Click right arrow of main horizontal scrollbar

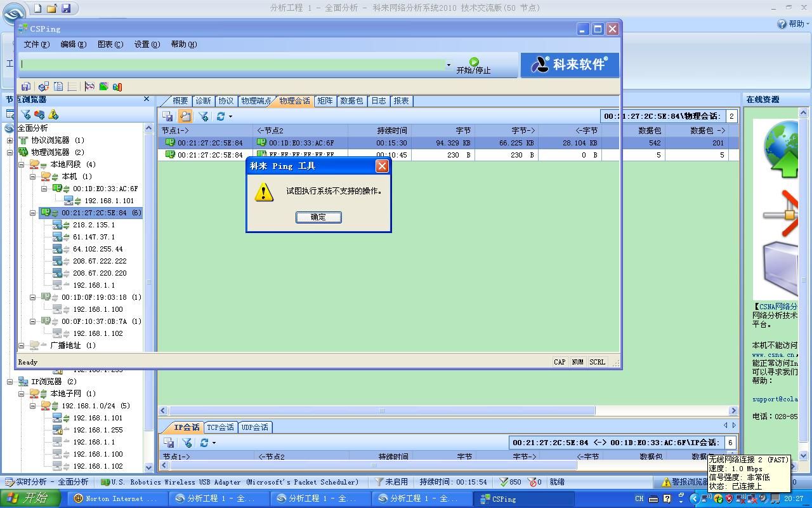tap(734, 411)
